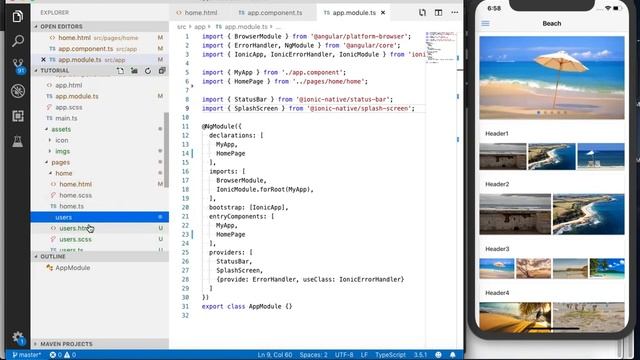
Task: Open changes compare icon in editor toolbar
Action: 422,13
